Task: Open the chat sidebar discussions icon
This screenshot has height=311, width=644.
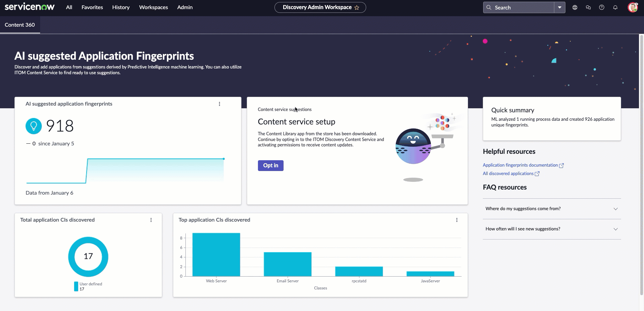Action: tap(588, 7)
